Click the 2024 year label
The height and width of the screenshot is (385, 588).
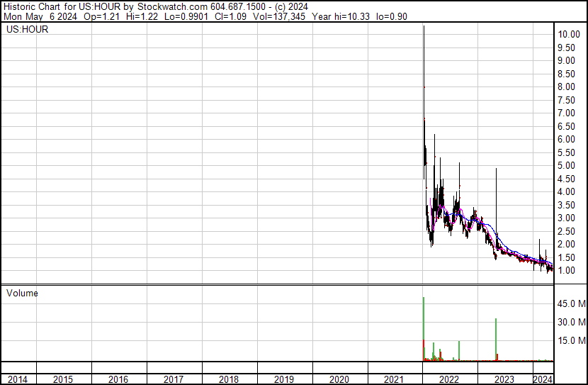(543, 379)
